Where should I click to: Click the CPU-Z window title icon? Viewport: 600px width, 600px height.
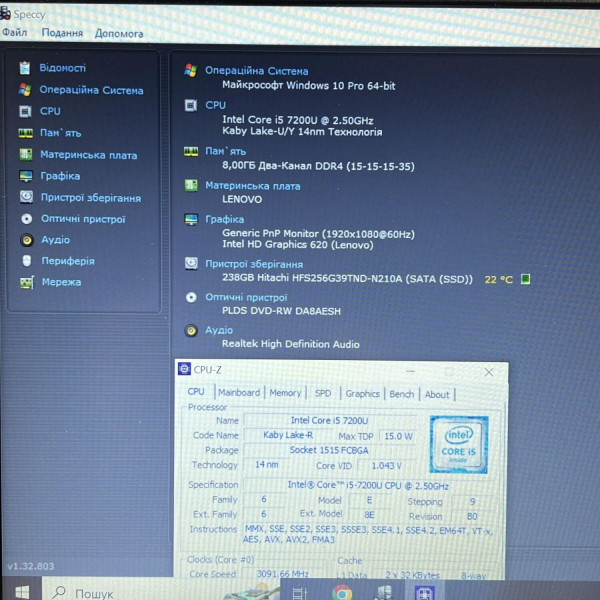184,369
